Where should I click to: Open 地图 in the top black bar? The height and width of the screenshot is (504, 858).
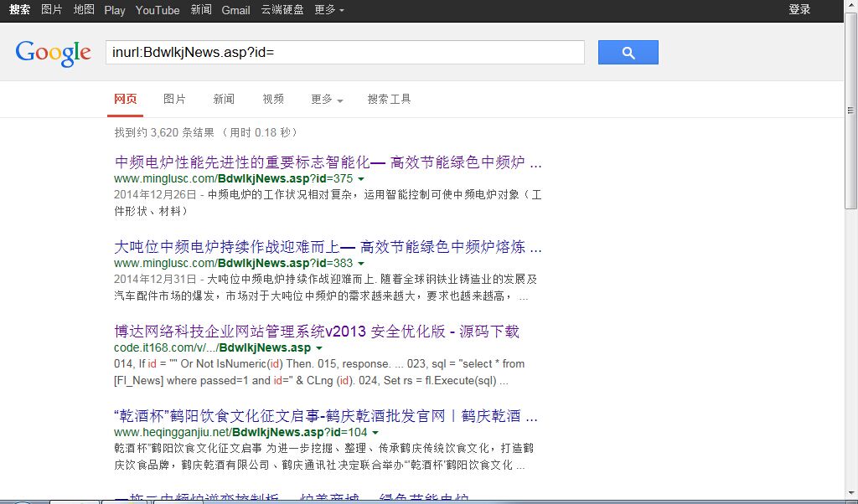click(84, 10)
